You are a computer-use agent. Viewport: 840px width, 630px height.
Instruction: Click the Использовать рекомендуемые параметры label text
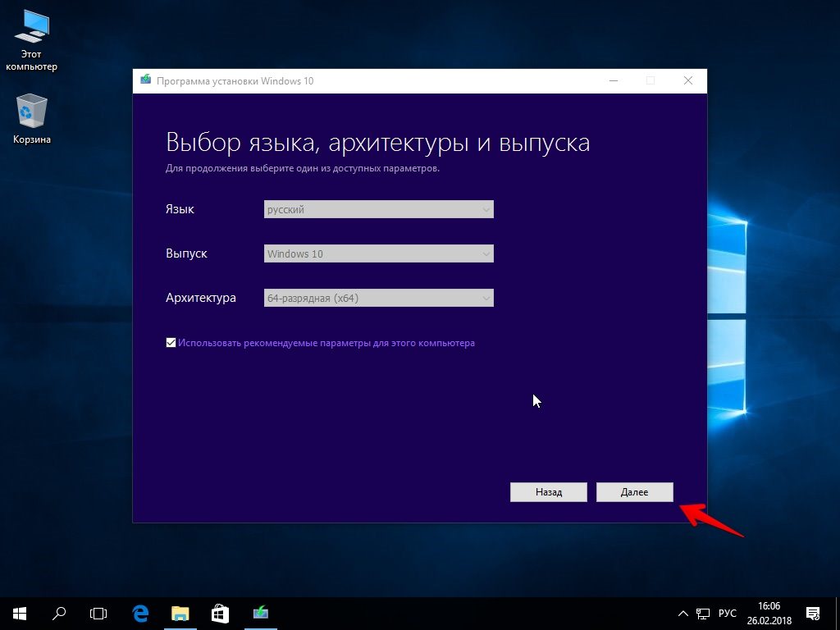point(326,343)
